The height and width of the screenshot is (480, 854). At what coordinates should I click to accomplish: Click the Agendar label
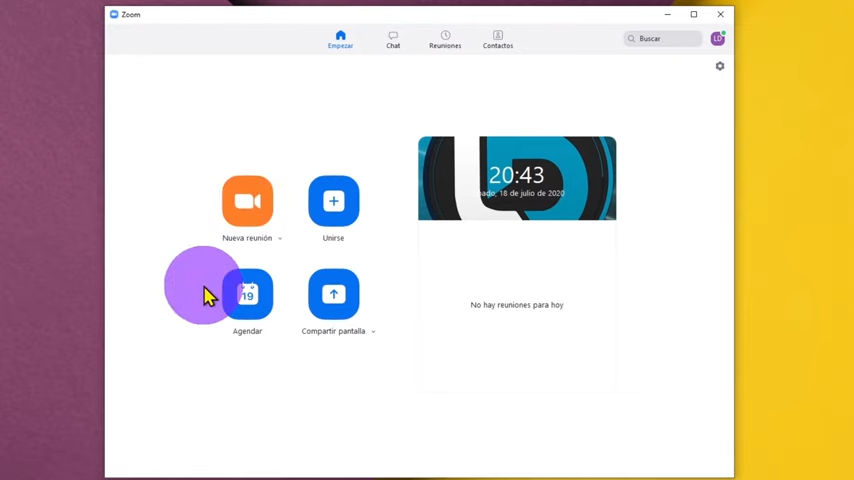247,331
